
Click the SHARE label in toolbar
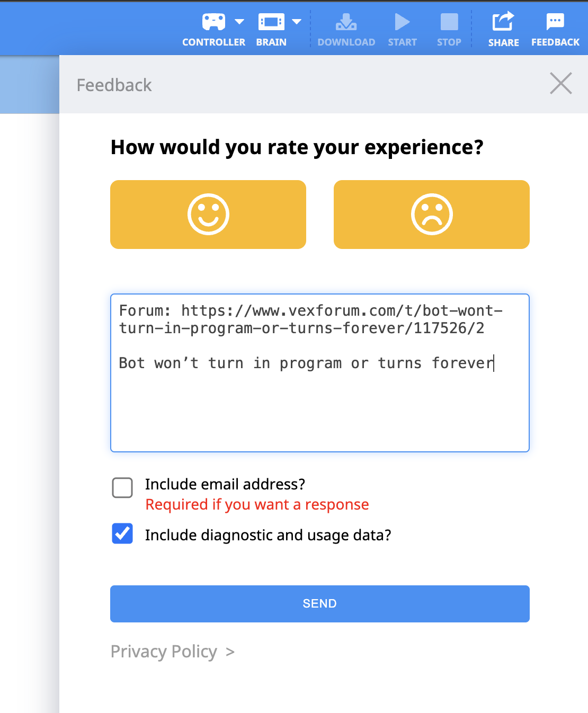(x=503, y=42)
